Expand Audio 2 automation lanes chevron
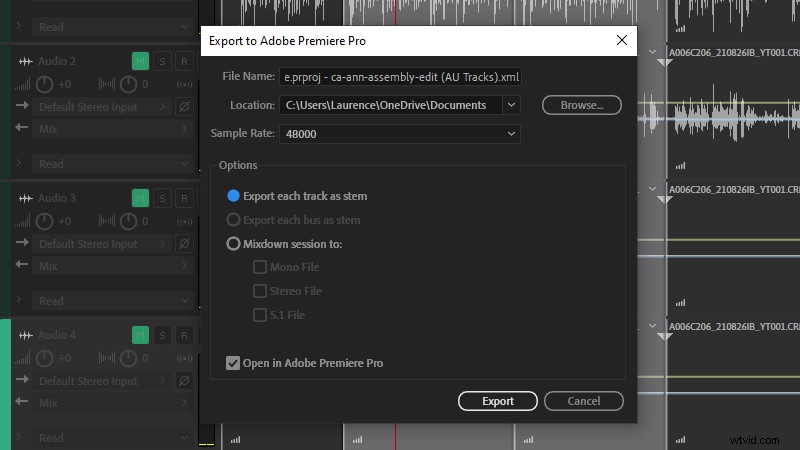 click(x=18, y=162)
